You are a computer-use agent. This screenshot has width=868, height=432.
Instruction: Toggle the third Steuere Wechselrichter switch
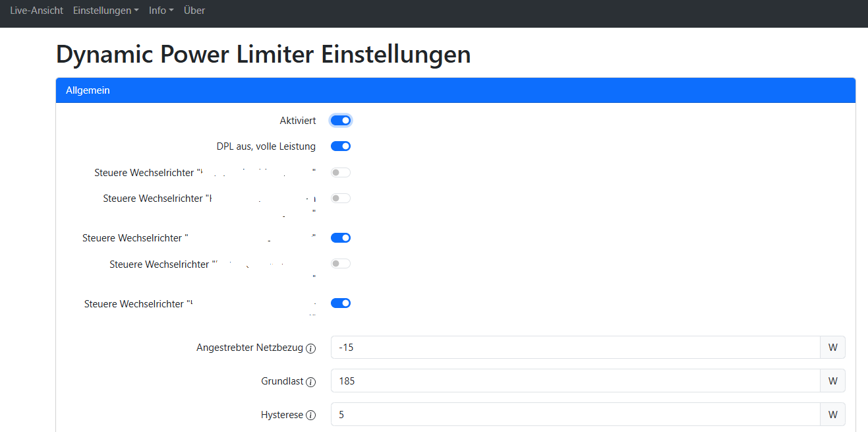coord(341,238)
